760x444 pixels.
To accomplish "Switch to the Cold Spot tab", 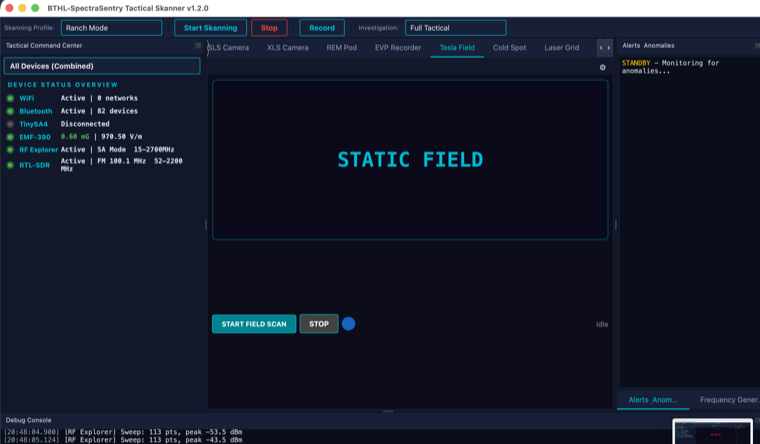I will 509,48.
